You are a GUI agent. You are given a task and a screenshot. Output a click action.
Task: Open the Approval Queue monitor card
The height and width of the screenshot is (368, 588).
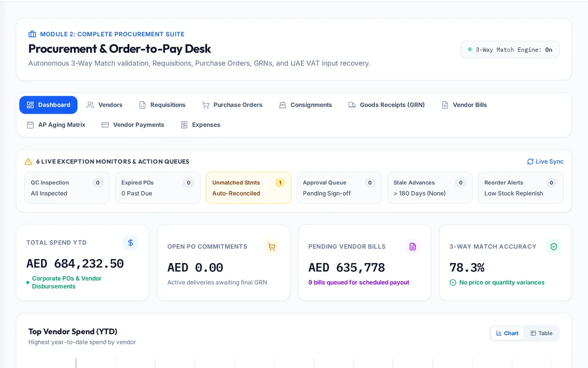point(339,187)
